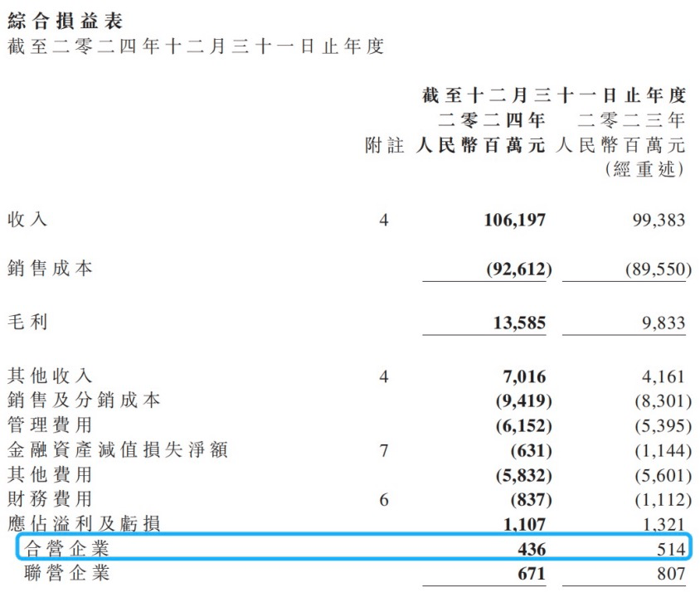Select the 毛利 figure 13,585
The width and height of the screenshot is (700, 597).
[518, 323]
